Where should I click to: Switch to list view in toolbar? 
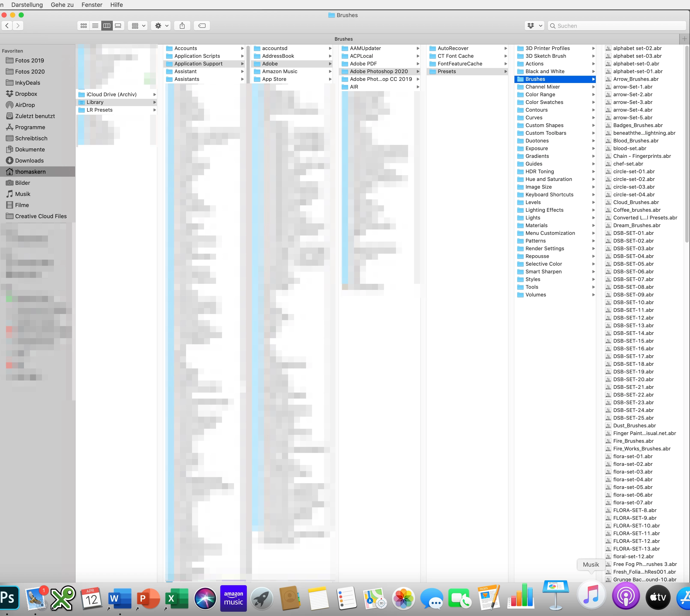95,26
